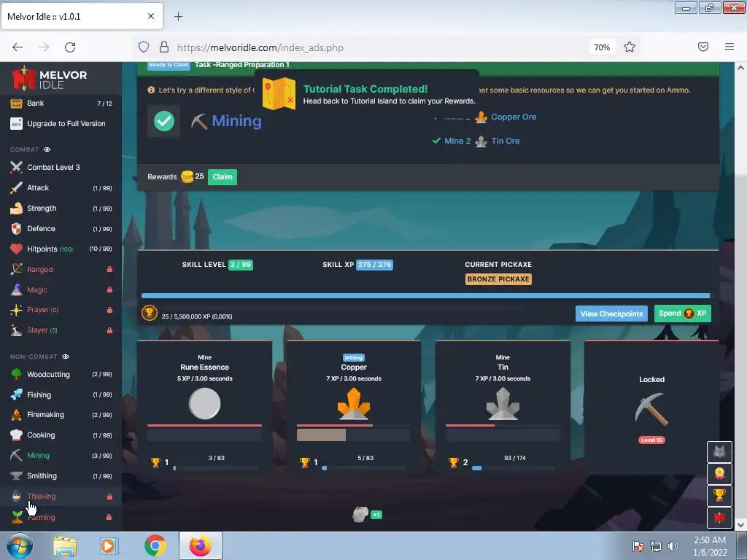The width and height of the screenshot is (747, 560).
Task: Open Chrome from the taskbar
Action: [x=155, y=545]
